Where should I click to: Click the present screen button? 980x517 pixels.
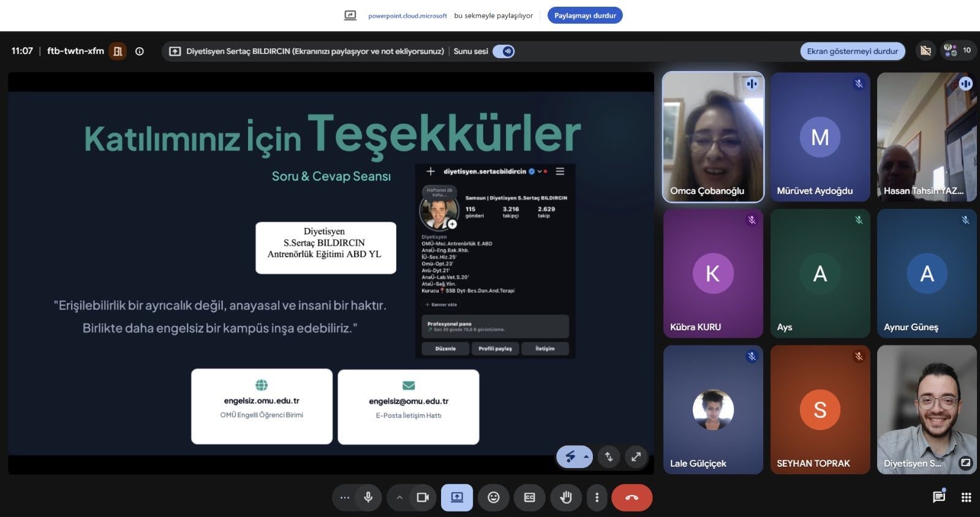pos(457,497)
